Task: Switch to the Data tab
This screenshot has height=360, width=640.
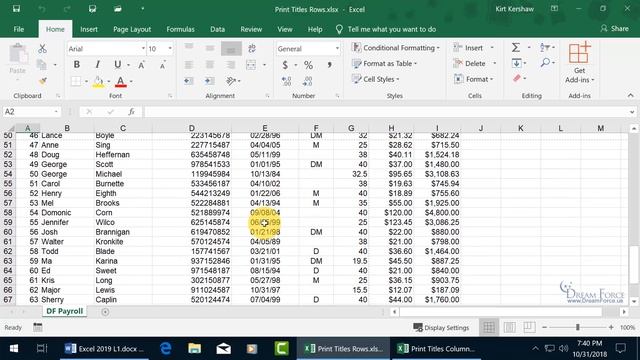Action: (x=218, y=29)
